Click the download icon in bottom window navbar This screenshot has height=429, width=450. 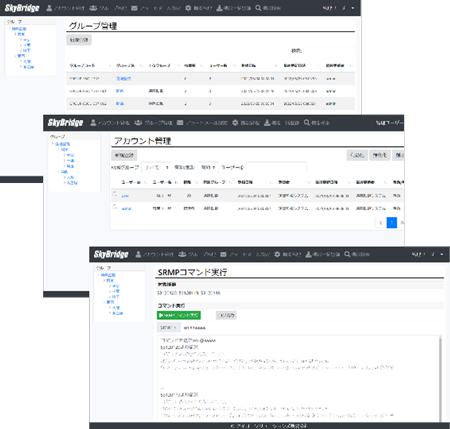308,254
